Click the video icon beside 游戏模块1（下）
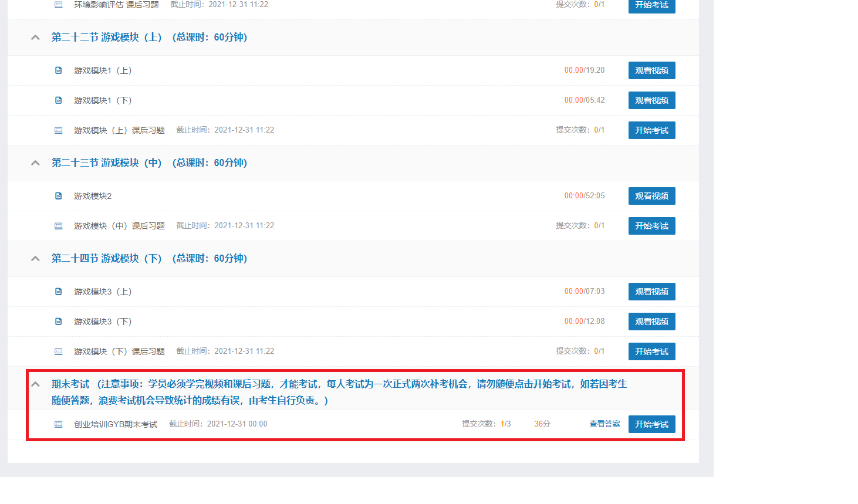The width and height of the screenshot is (858, 504). pos(59,100)
